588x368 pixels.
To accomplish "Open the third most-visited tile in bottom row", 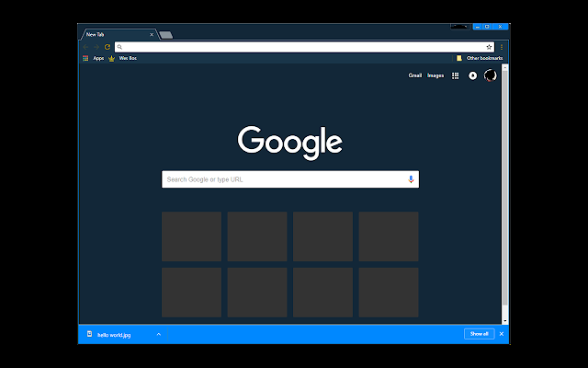I will pos(322,293).
